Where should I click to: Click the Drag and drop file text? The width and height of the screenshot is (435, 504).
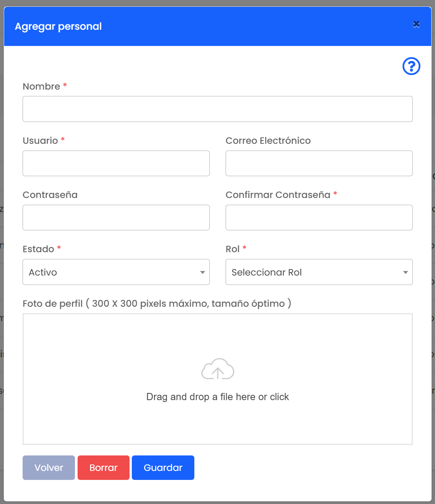(218, 397)
